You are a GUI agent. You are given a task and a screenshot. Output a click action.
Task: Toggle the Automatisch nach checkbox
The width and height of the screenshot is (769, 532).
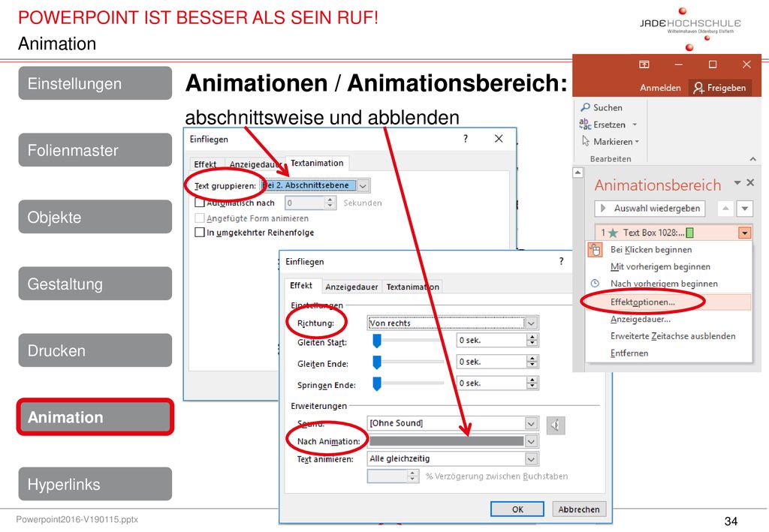tap(200, 203)
